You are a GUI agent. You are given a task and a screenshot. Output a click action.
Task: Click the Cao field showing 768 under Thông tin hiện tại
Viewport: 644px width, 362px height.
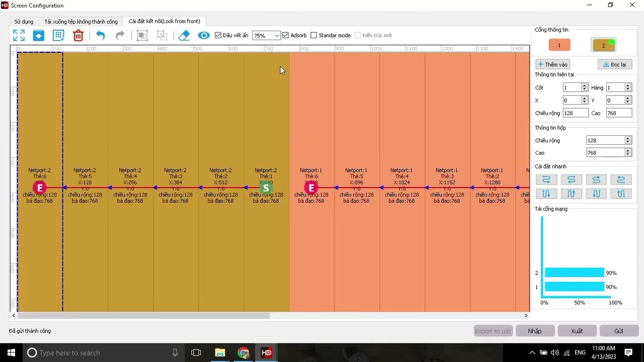coord(619,113)
